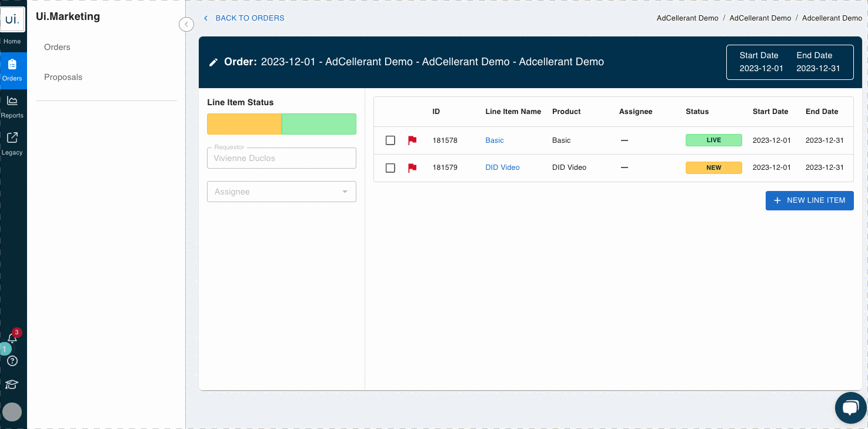Go to Orders in Ui.Marketing menu

(57, 47)
